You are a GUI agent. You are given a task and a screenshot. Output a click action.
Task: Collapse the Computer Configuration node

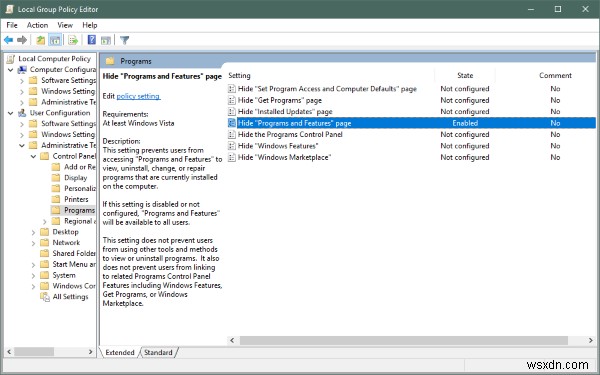point(11,70)
